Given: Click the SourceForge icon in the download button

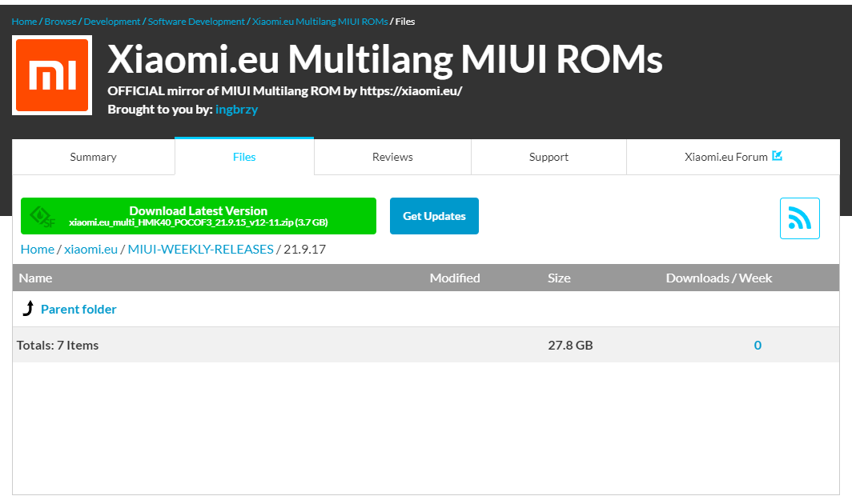Looking at the screenshot, I should click(x=42, y=217).
